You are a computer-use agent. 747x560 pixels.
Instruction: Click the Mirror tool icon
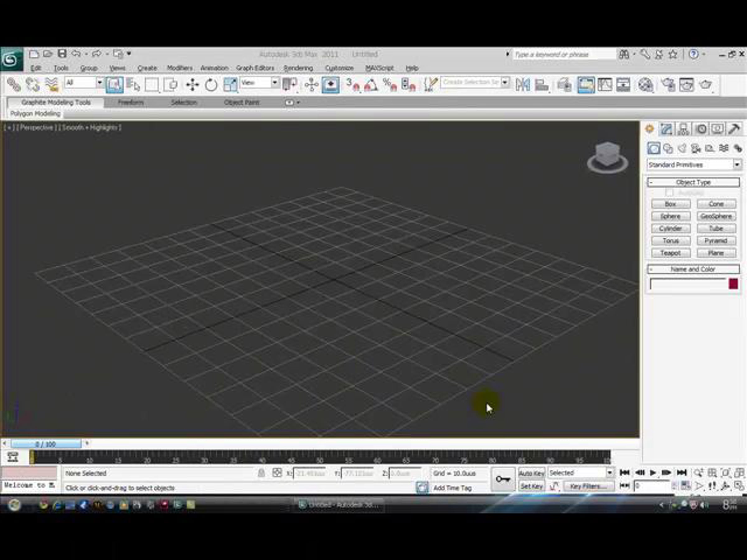(x=523, y=84)
